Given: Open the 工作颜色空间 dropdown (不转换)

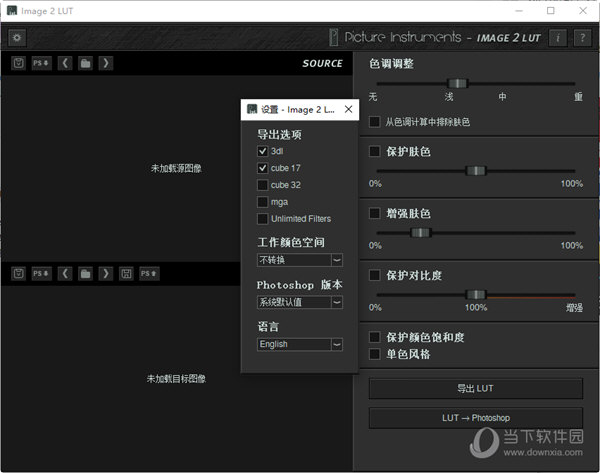Looking at the screenshot, I should click(x=300, y=260).
